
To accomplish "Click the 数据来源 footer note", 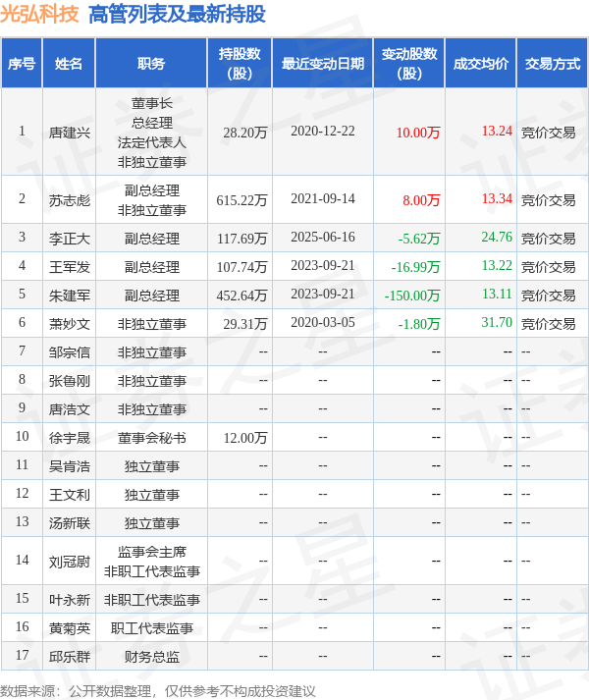I will tap(158, 691).
